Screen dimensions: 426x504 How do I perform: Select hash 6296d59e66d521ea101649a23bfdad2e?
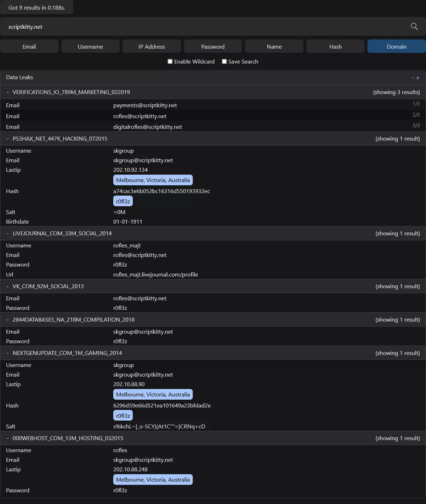coord(162,405)
